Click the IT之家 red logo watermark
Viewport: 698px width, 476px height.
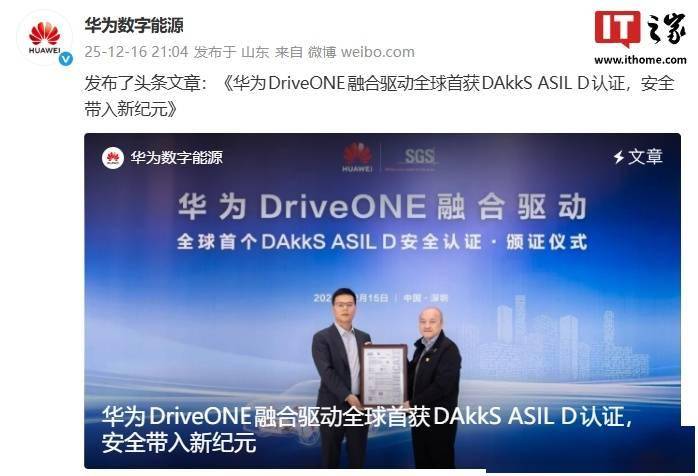click(617, 28)
